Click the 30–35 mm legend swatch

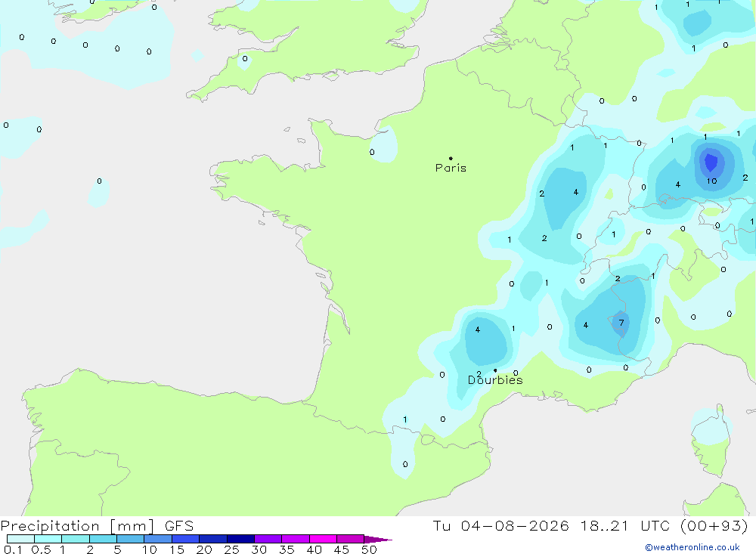coord(268,539)
